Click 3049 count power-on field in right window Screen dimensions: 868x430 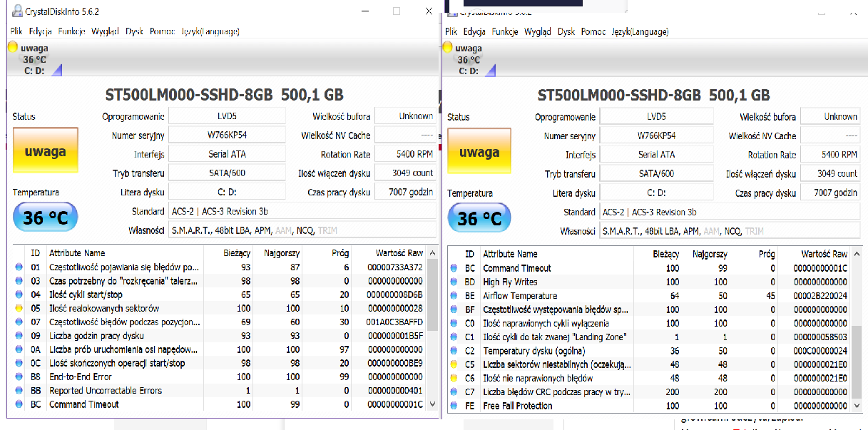[x=830, y=173]
